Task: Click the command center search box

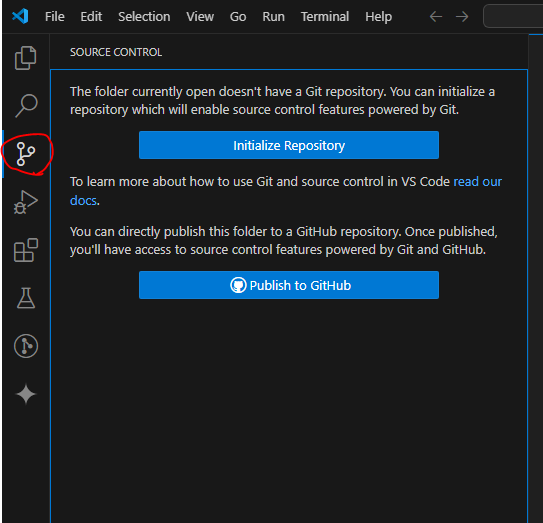Action: tap(513, 16)
